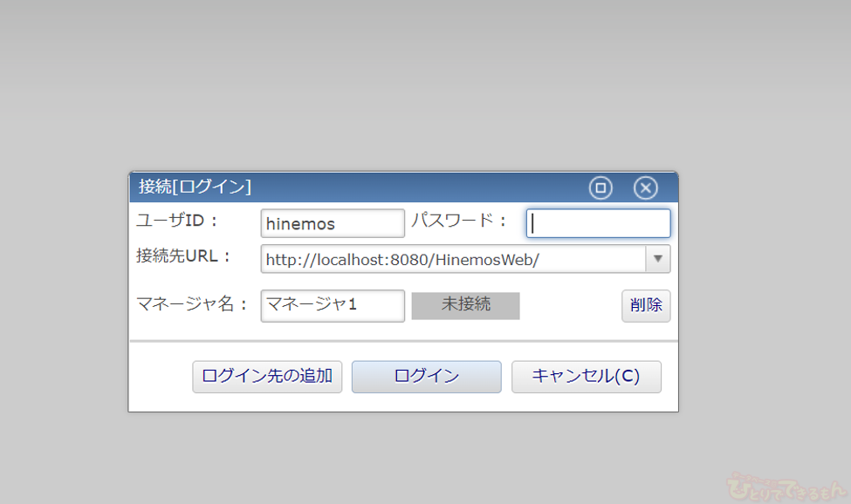Screen dimensions: 851x504
Task: Click the gray background outside the dialog
Action: click(x=419, y=87)
